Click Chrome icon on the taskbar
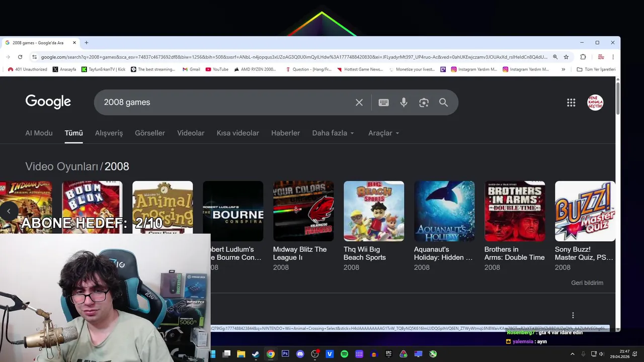 tap(271, 354)
